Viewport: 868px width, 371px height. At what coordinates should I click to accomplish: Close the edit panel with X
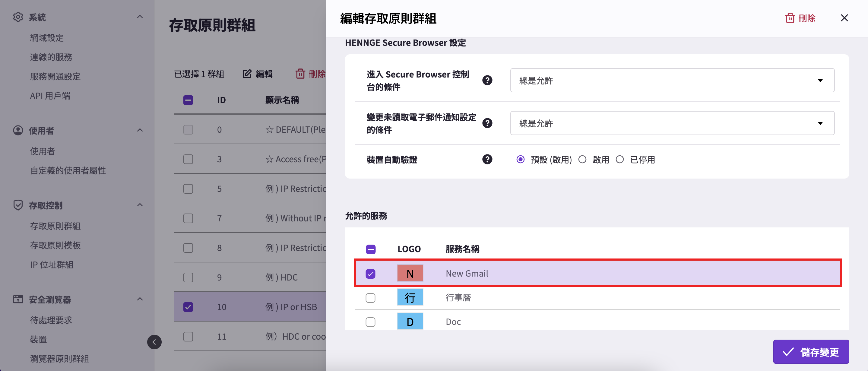click(x=844, y=18)
